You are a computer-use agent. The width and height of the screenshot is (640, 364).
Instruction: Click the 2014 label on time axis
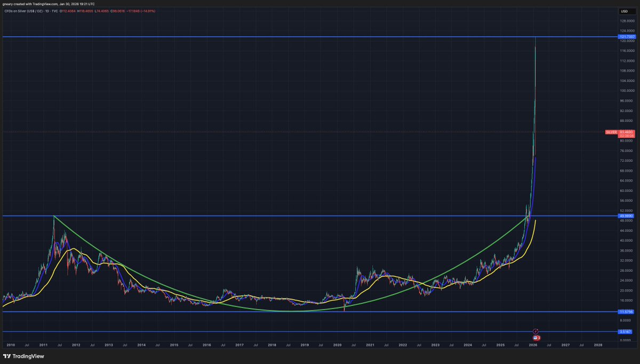pyautogui.click(x=141, y=345)
